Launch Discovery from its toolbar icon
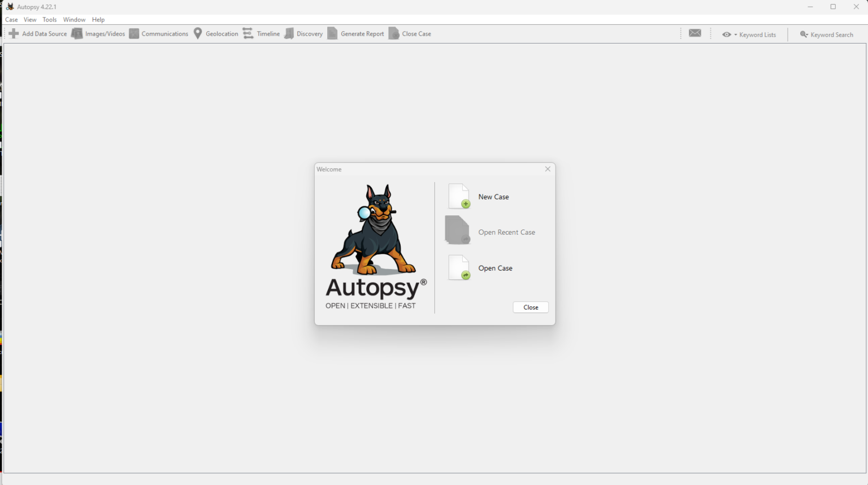This screenshot has width=868, height=485. (x=289, y=33)
